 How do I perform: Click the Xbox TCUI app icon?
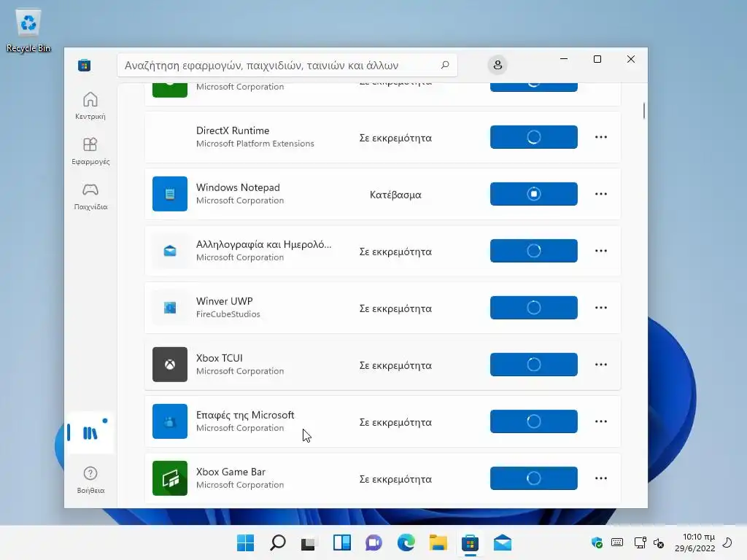(169, 365)
